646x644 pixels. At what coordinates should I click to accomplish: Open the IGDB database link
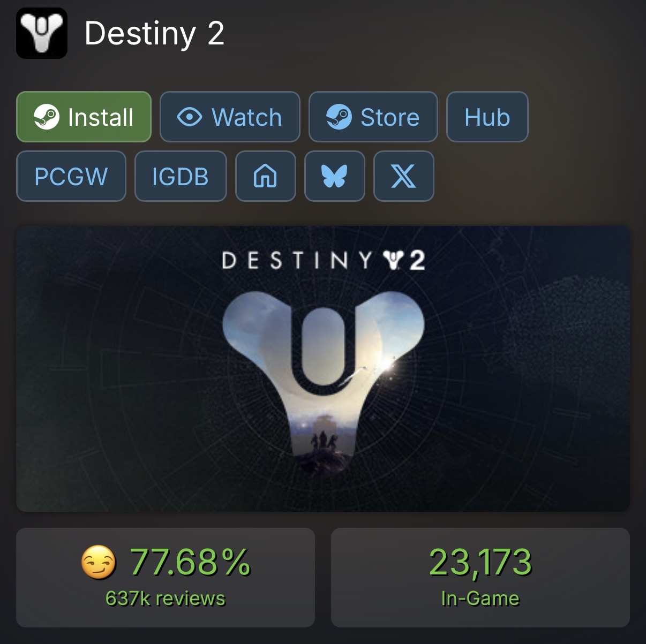pyautogui.click(x=181, y=176)
